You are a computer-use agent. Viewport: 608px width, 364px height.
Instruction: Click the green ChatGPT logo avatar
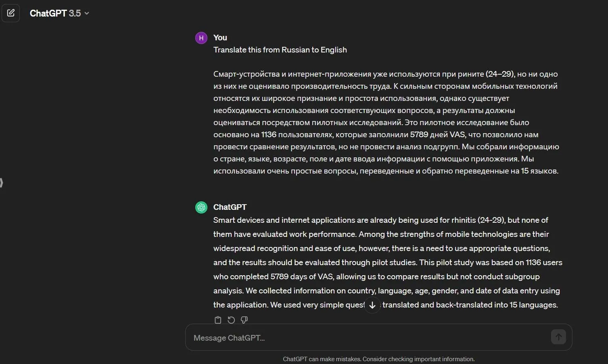(201, 207)
